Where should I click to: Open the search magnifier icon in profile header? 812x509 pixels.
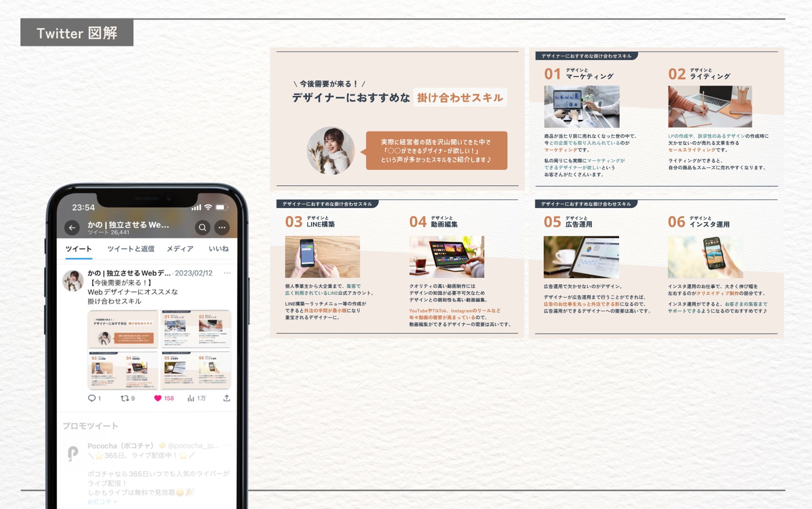[x=203, y=228]
